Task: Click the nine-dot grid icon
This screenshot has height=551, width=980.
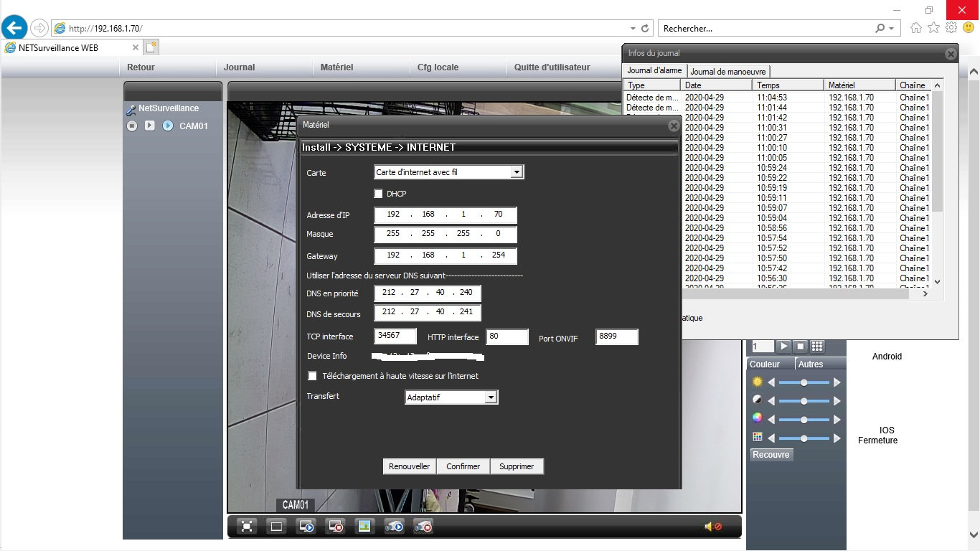Action: click(816, 347)
